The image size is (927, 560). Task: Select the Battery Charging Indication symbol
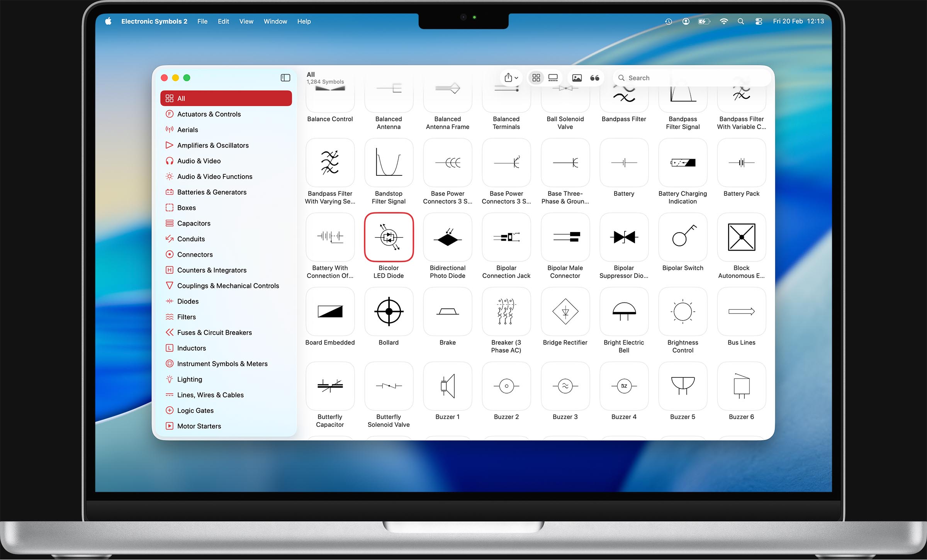click(x=683, y=163)
